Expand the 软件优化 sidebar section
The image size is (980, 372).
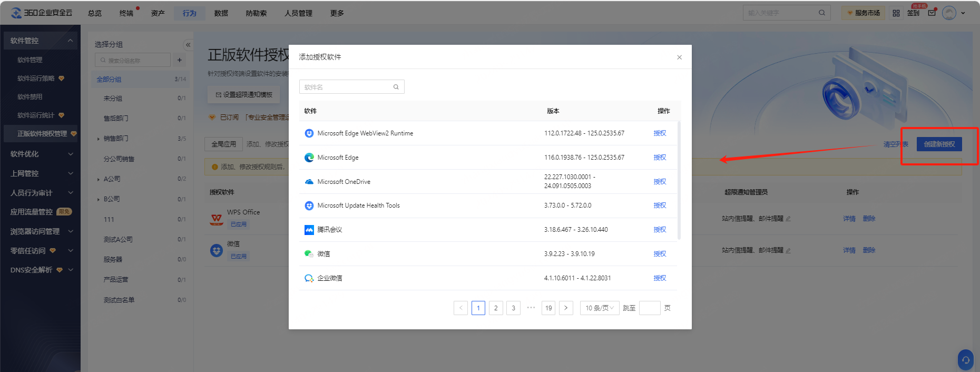tap(71, 154)
